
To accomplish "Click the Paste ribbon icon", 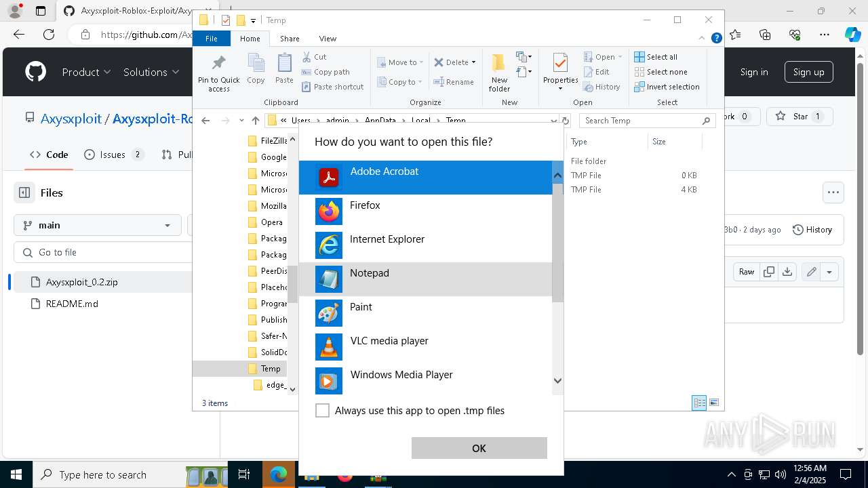I will (x=284, y=69).
